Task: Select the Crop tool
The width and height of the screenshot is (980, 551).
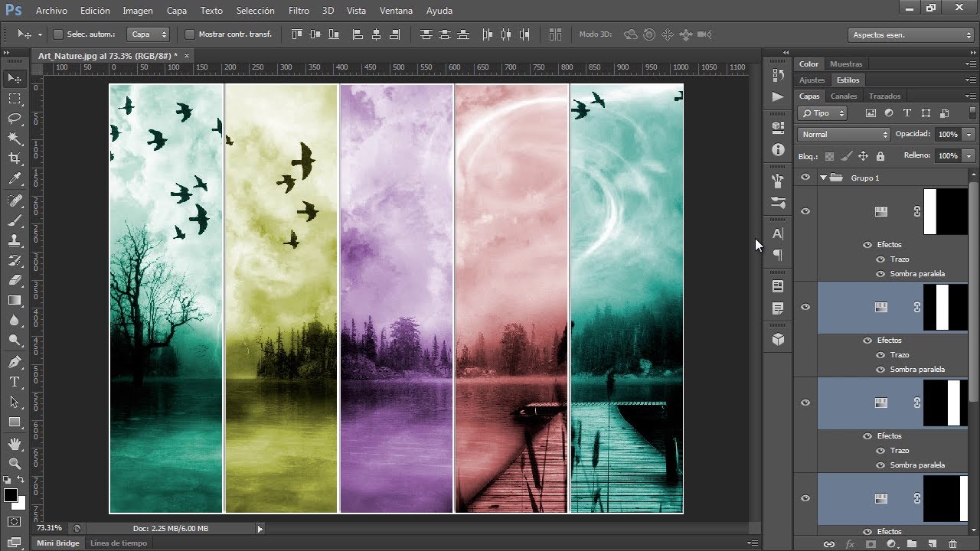Action: click(15, 158)
